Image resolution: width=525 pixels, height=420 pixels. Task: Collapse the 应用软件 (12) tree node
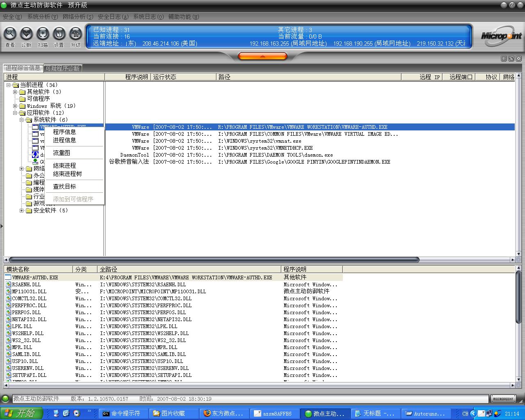tap(15, 113)
